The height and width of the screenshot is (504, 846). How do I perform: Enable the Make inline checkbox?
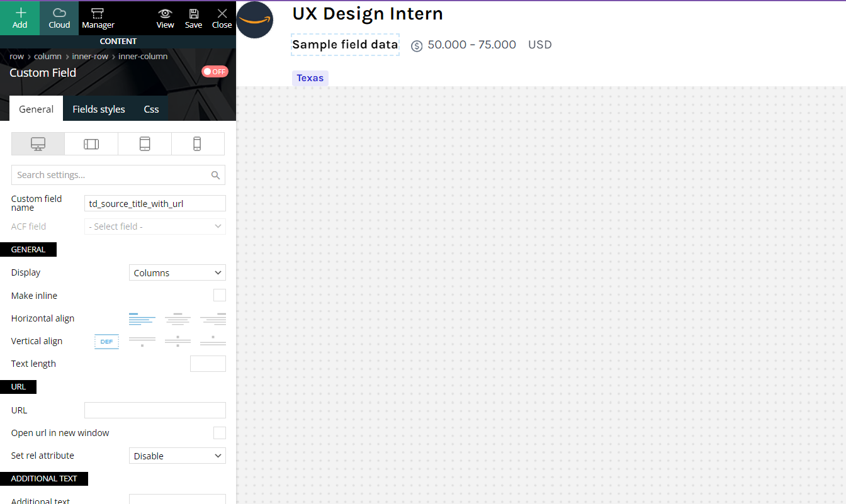219,295
